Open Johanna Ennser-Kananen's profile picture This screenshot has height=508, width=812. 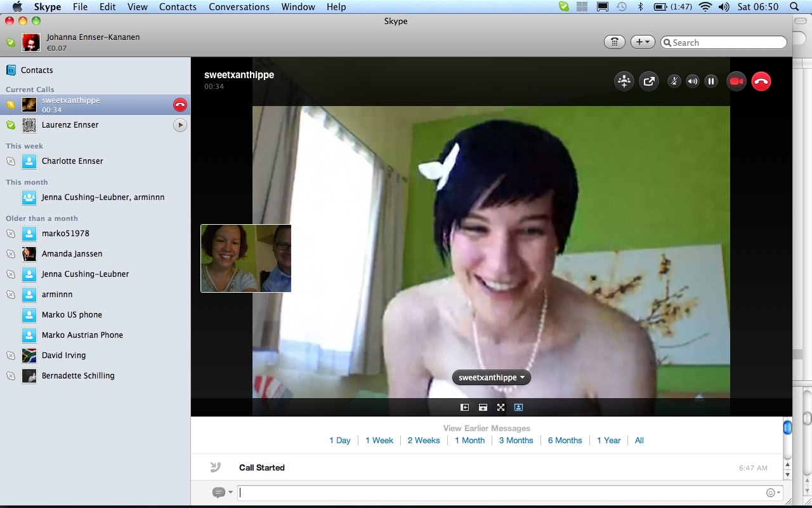click(x=31, y=43)
